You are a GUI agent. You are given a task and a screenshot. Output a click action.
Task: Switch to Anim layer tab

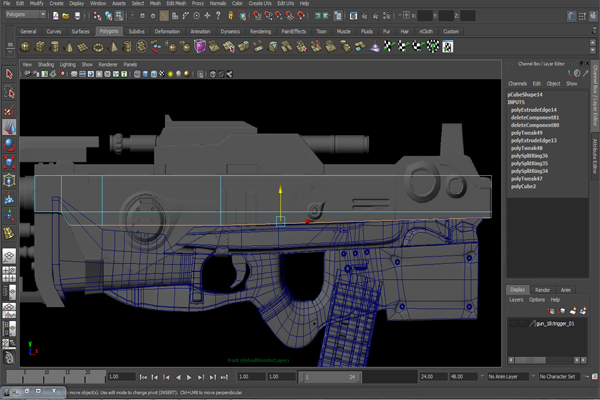tap(565, 290)
